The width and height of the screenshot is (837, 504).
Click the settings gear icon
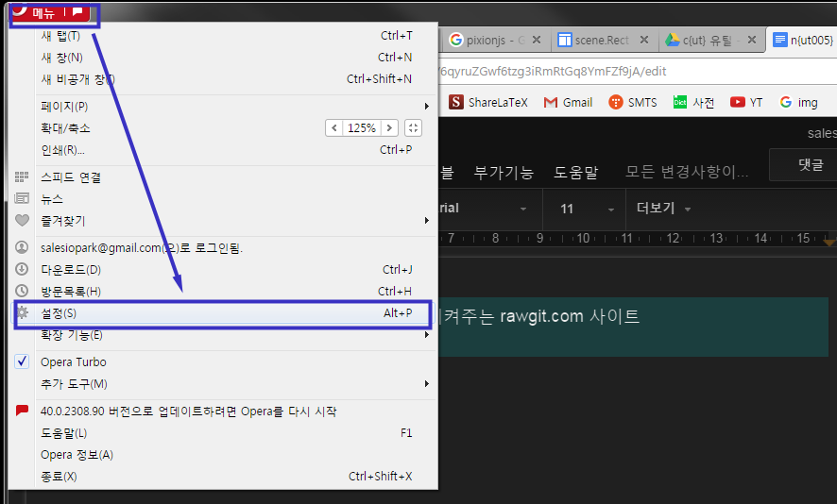(x=22, y=312)
